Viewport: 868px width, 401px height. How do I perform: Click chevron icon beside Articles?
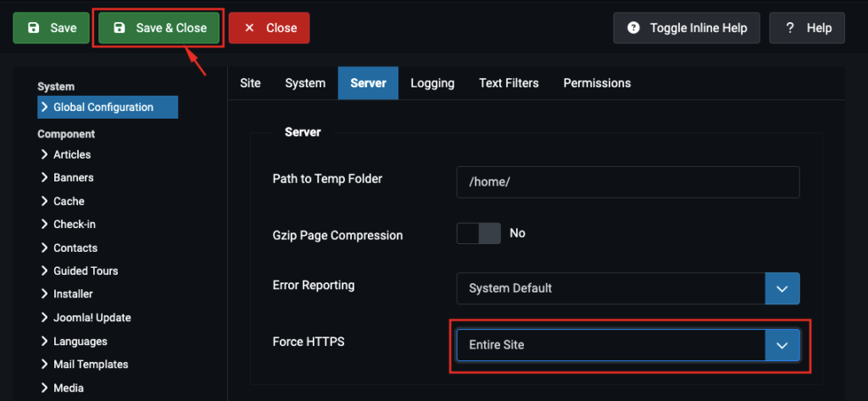[45, 154]
